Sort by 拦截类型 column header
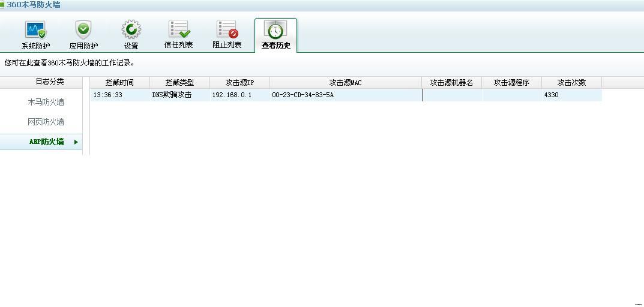The height and width of the screenshot is (307, 644). (x=179, y=83)
